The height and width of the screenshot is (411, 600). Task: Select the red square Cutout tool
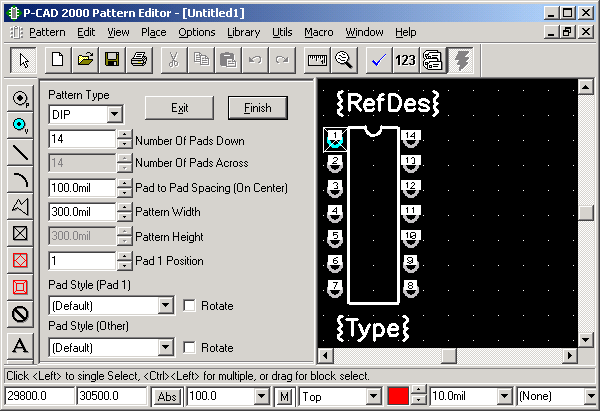click(x=20, y=287)
